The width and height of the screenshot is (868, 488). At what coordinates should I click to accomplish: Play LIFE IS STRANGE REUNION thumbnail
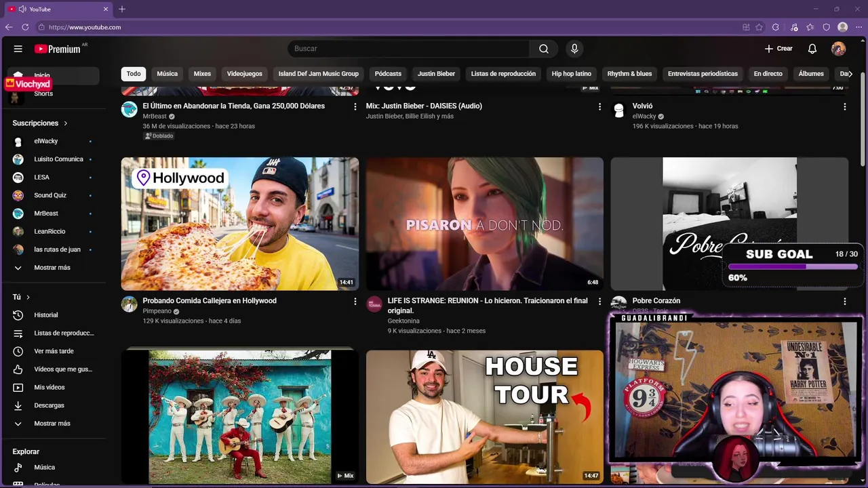[x=485, y=224]
